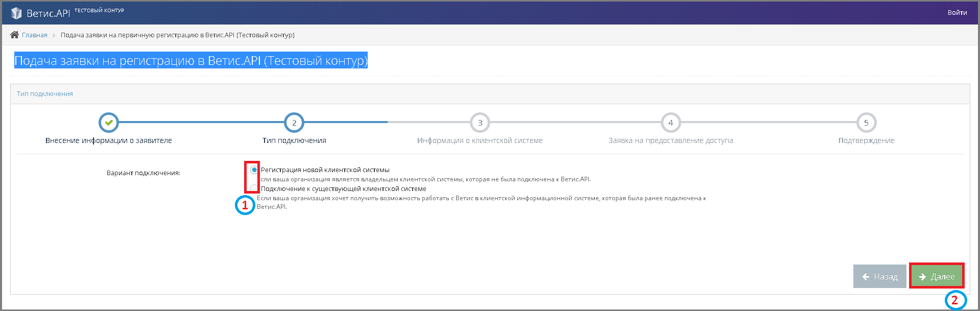Image resolution: width=980 pixels, height=311 pixels.
Task: Click step 4 circle in wizard
Action: pyautogui.click(x=671, y=123)
